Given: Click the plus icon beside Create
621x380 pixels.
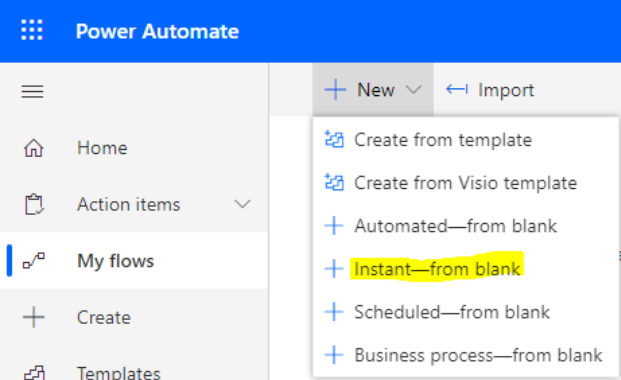Looking at the screenshot, I should click(x=34, y=317).
